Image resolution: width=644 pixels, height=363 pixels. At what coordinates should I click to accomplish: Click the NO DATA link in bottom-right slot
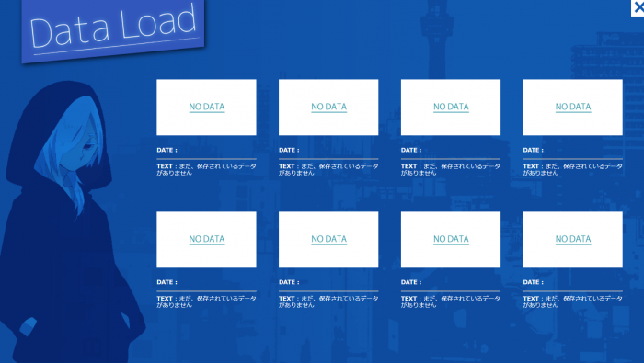[x=573, y=239]
